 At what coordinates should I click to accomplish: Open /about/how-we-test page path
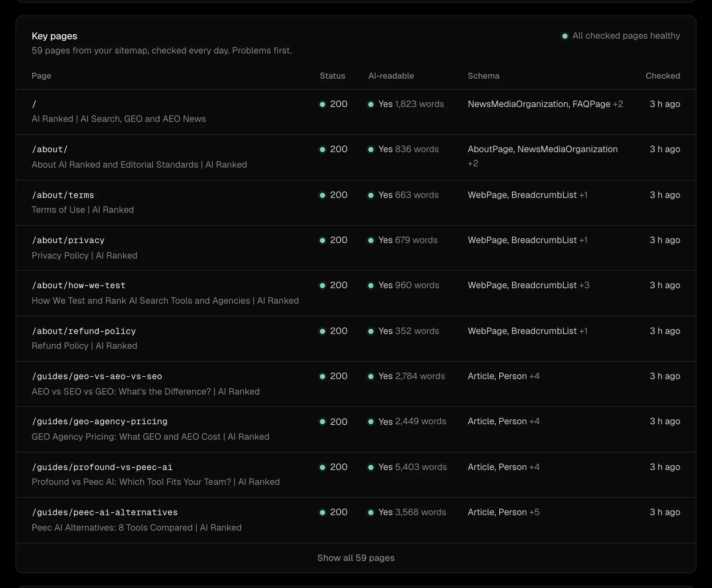coord(78,285)
